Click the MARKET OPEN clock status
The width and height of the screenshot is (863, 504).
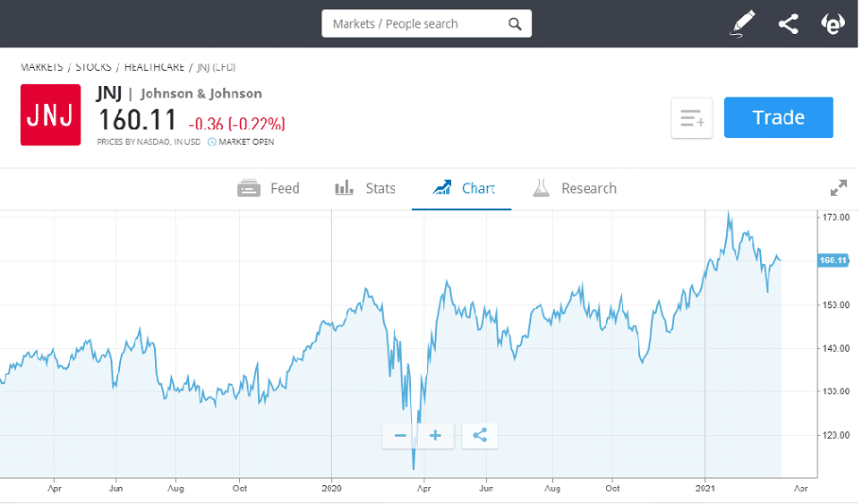pyautogui.click(x=241, y=142)
